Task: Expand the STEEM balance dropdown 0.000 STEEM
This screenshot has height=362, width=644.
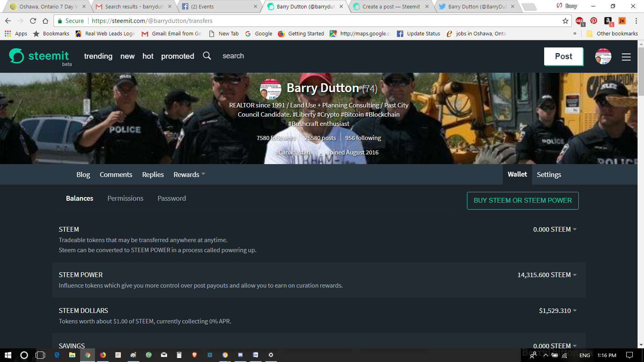Action: point(555,229)
